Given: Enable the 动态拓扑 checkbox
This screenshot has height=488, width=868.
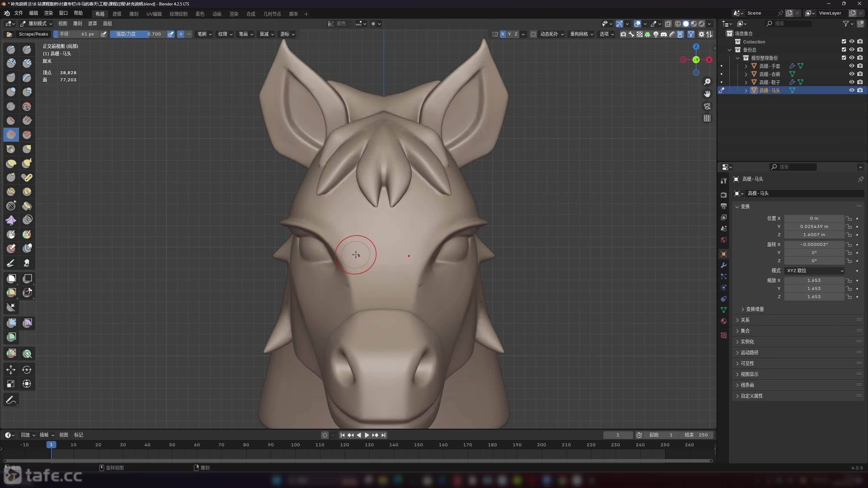Looking at the screenshot, I should tap(533, 34).
